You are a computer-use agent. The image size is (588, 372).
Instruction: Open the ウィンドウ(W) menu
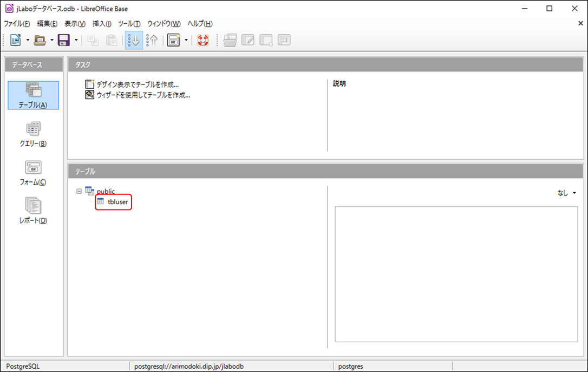pyautogui.click(x=164, y=24)
